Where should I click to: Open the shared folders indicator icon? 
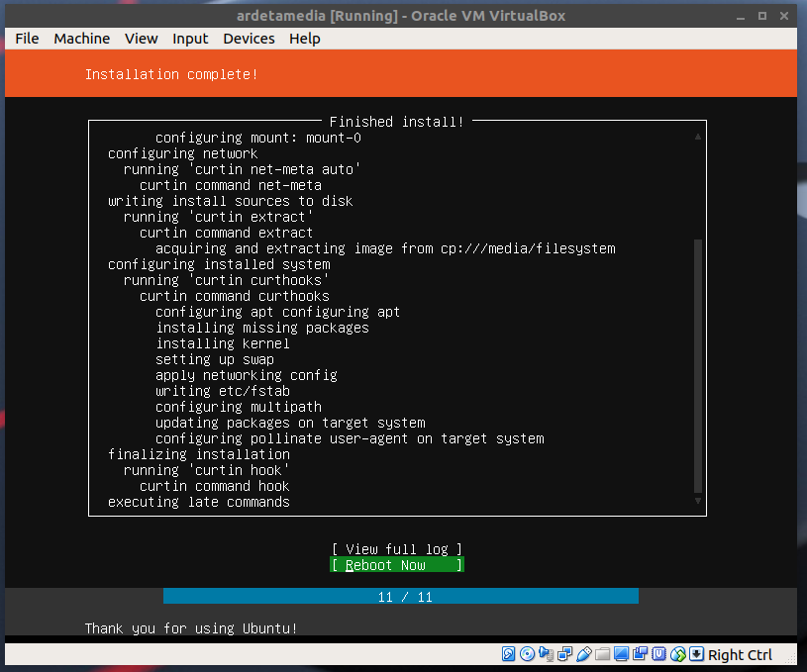click(x=602, y=654)
